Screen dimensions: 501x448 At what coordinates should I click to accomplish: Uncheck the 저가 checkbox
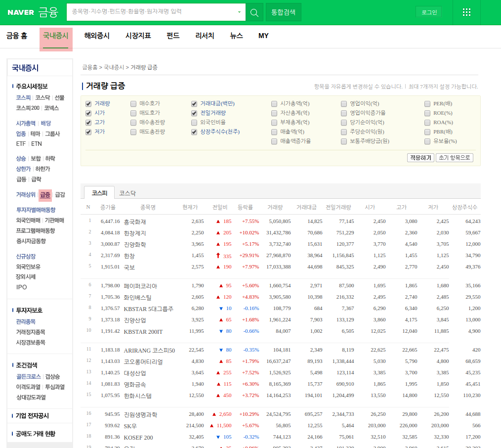[x=88, y=132]
